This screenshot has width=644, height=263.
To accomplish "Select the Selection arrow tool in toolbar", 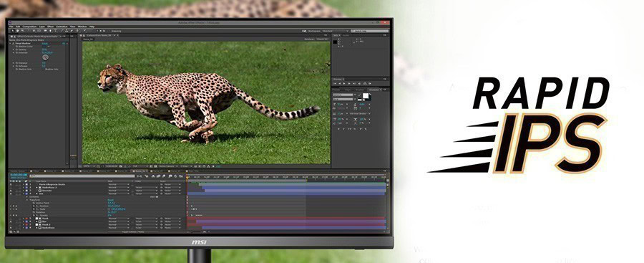I will [13, 31].
